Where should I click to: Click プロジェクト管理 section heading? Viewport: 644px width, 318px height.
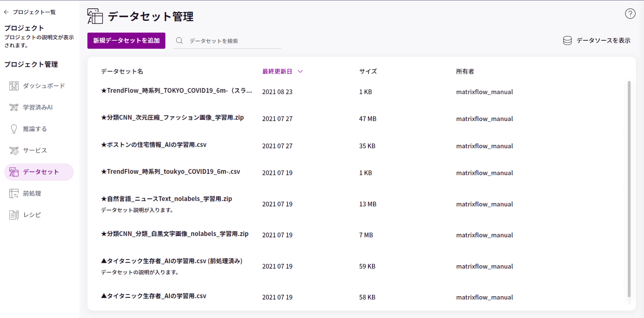pos(31,64)
